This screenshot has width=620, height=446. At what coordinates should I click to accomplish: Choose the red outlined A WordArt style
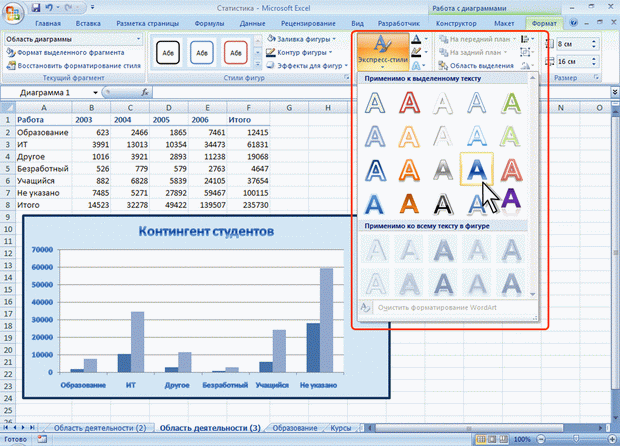click(409, 103)
